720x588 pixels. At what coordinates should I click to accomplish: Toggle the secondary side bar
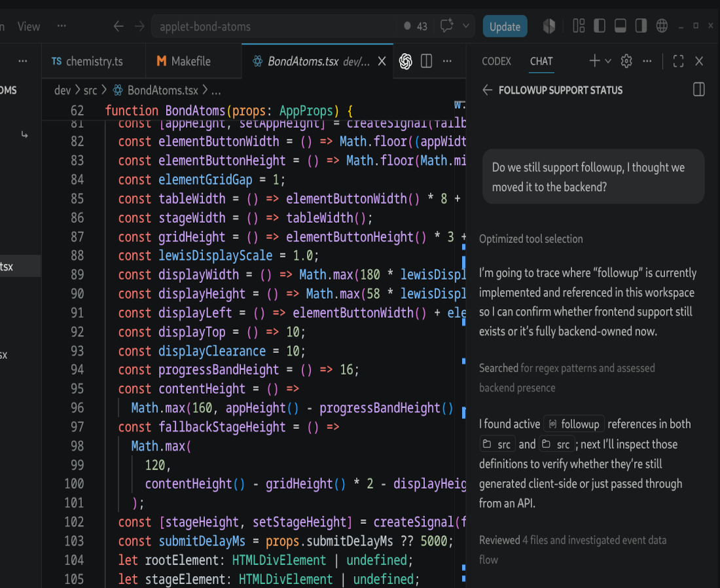click(x=641, y=26)
